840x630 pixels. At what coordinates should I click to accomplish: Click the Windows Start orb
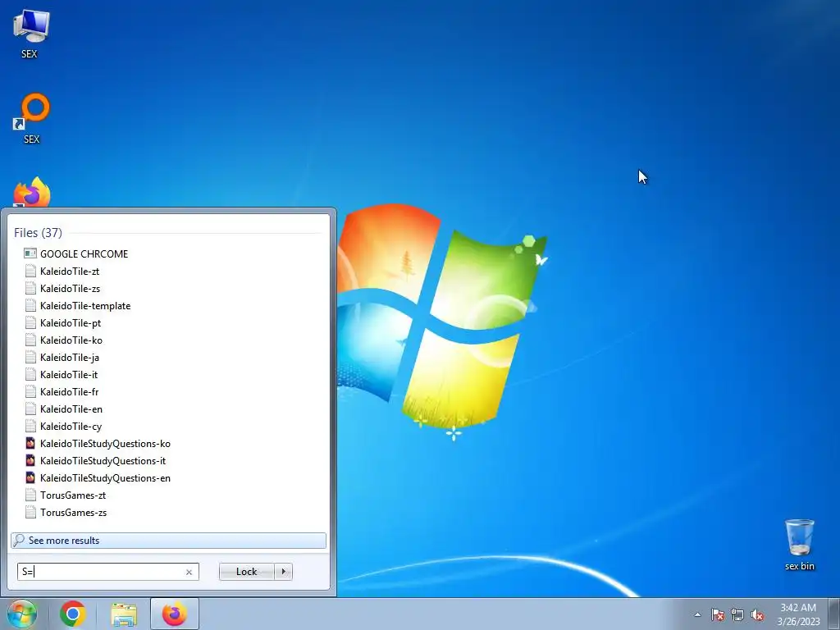pyautogui.click(x=22, y=614)
